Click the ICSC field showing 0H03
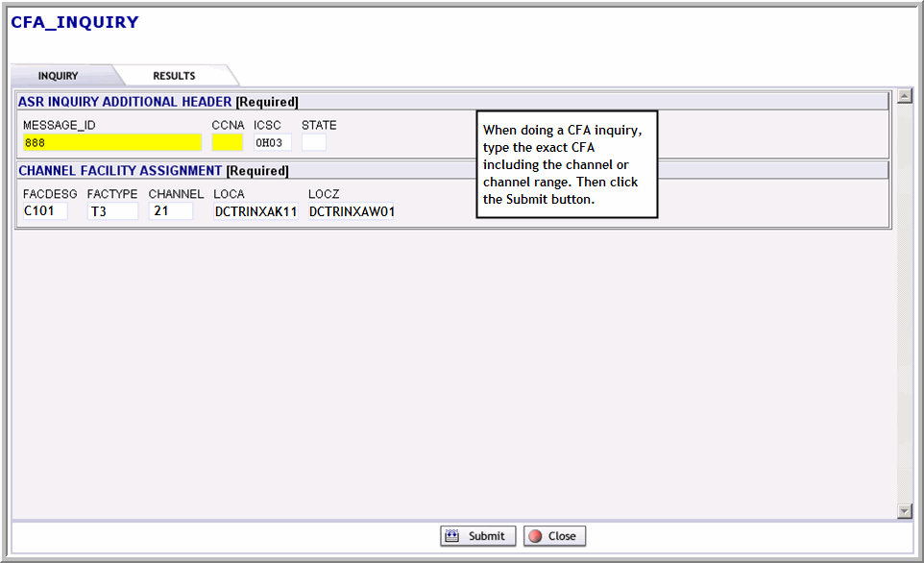This screenshot has height=563, width=924. [x=272, y=142]
